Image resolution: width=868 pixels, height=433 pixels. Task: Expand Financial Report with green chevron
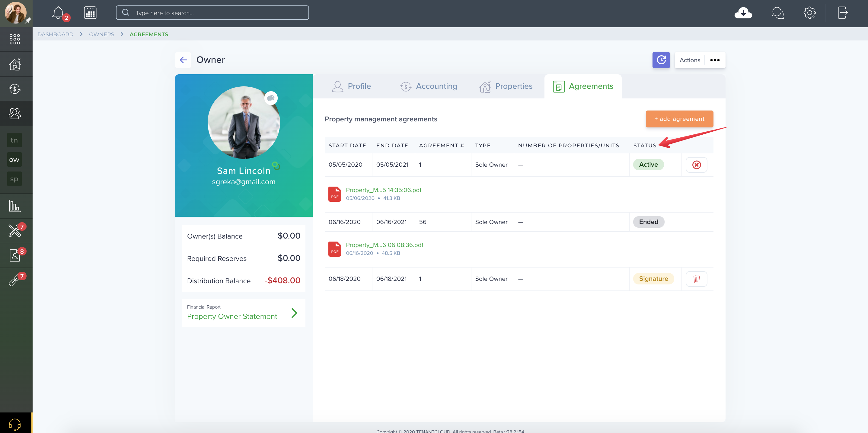pyautogui.click(x=294, y=313)
